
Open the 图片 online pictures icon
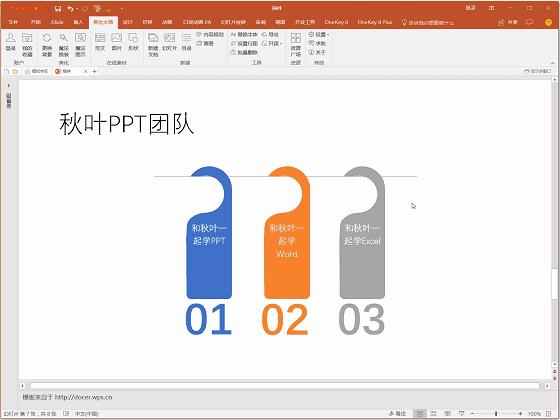coord(116,38)
